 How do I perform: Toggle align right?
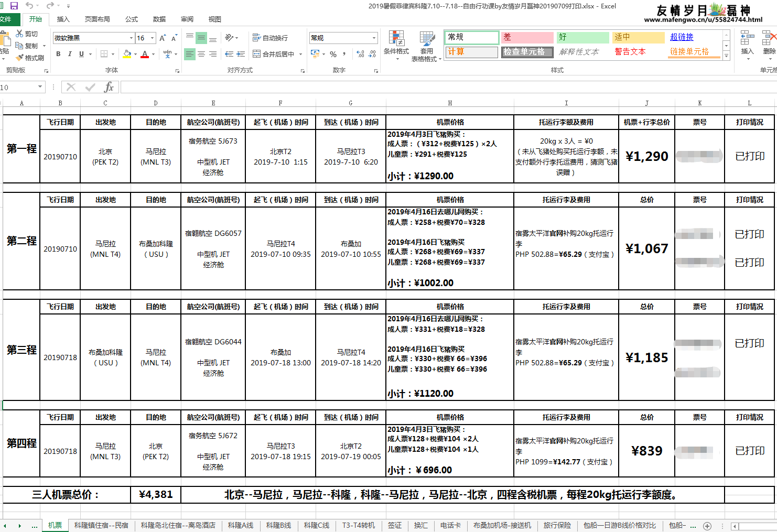pos(213,54)
